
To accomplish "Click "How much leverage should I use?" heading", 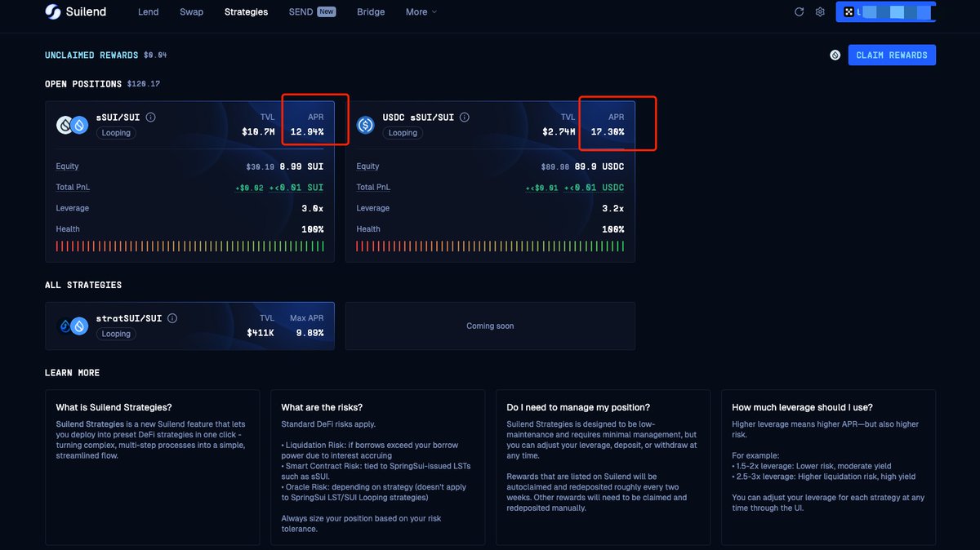I will [x=803, y=407].
